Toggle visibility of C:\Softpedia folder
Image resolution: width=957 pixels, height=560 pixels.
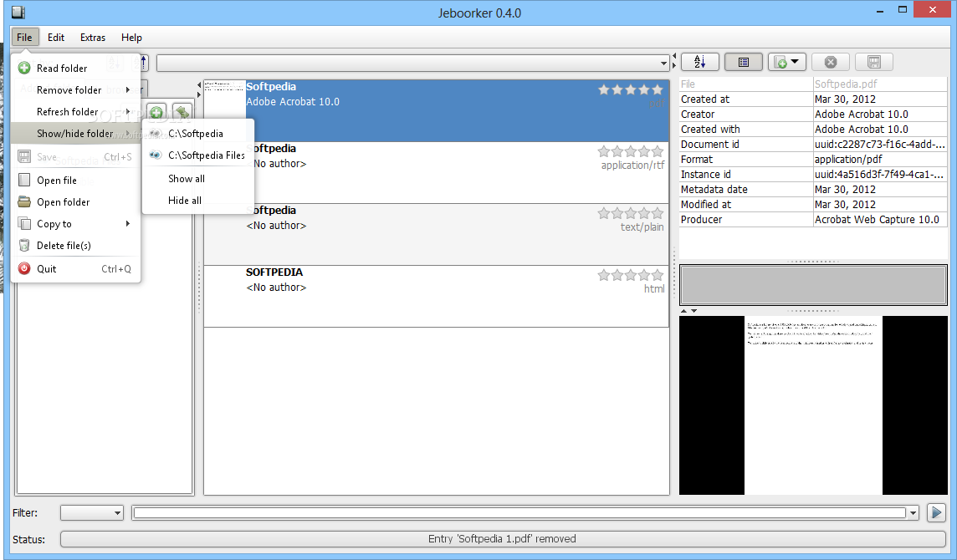197,134
